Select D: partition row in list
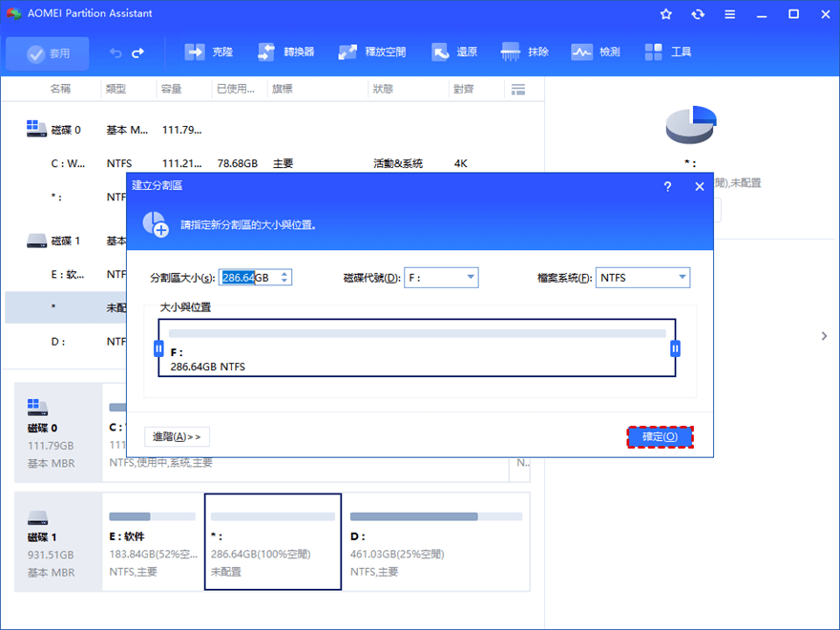 [x=66, y=342]
